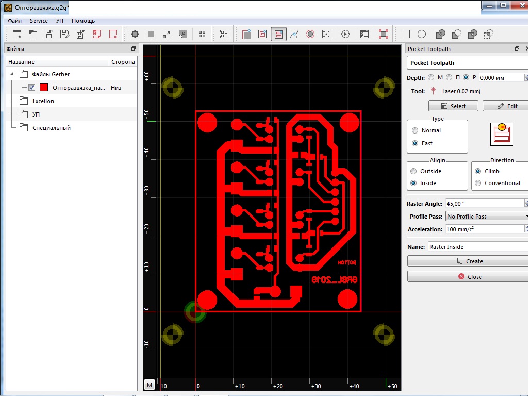The image size is (532, 399).
Task: Click the Edit tool button
Action: pyautogui.click(x=505, y=106)
